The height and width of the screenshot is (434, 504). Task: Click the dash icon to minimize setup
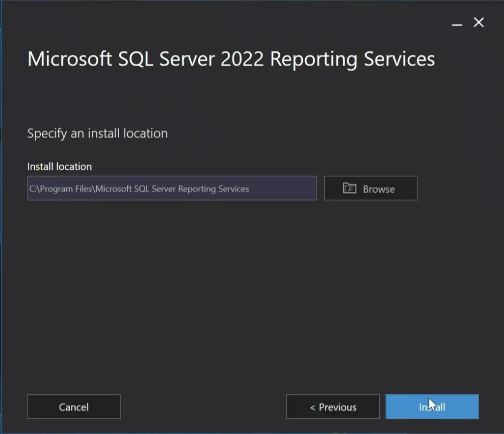coord(457,23)
